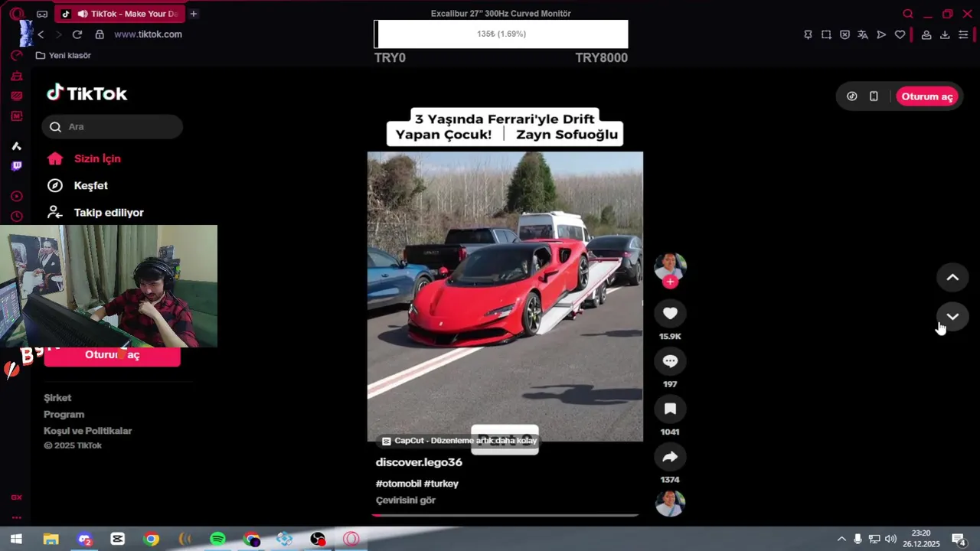Click CapCut editing tag on video

pos(459,441)
